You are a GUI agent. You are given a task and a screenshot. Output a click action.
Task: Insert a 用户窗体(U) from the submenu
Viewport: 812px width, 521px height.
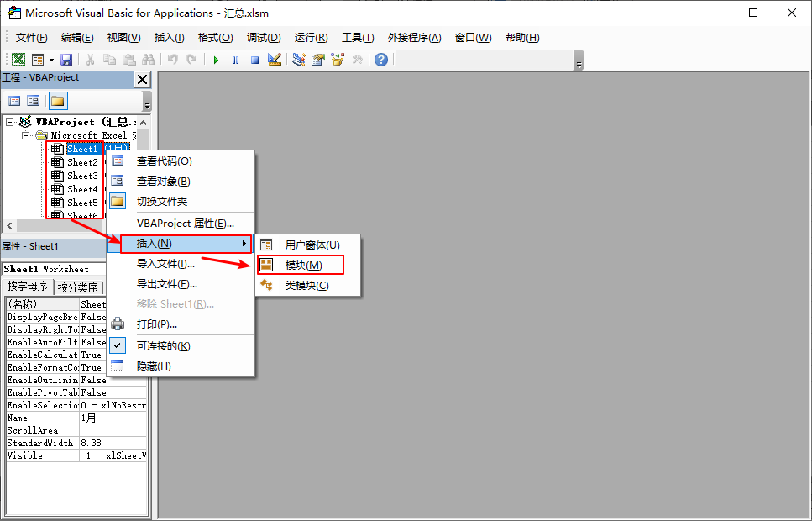[308, 245]
